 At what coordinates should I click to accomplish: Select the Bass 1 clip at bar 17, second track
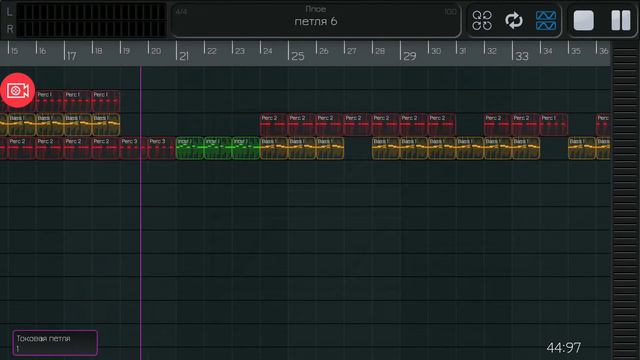tap(78, 124)
